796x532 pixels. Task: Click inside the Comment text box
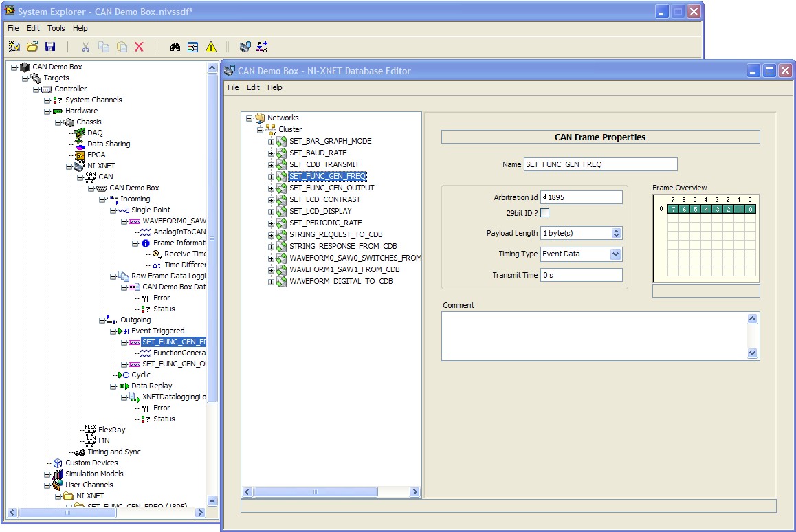pyautogui.click(x=595, y=336)
